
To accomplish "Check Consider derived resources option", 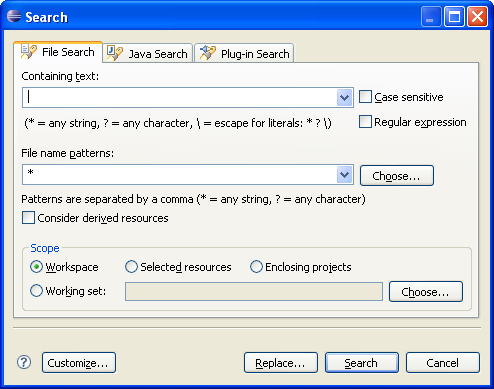I will 28,218.
